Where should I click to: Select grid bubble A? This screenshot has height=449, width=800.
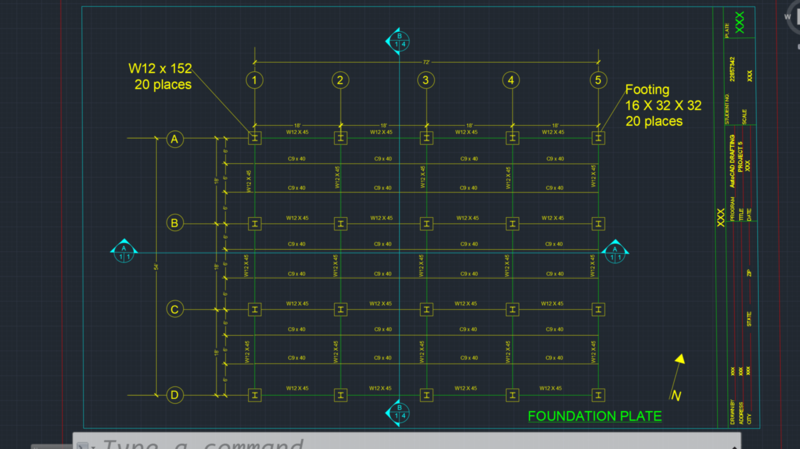coord(175,139)
